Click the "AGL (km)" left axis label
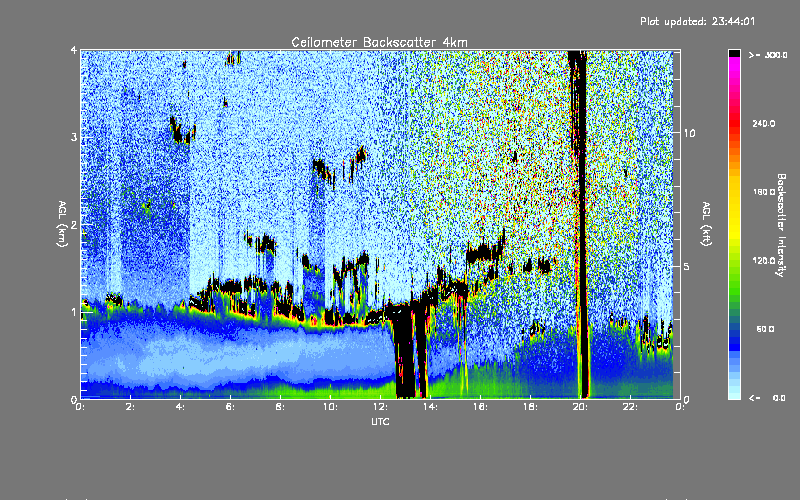Viewport: 800px width, 500px height. click(x=63, y=224)
